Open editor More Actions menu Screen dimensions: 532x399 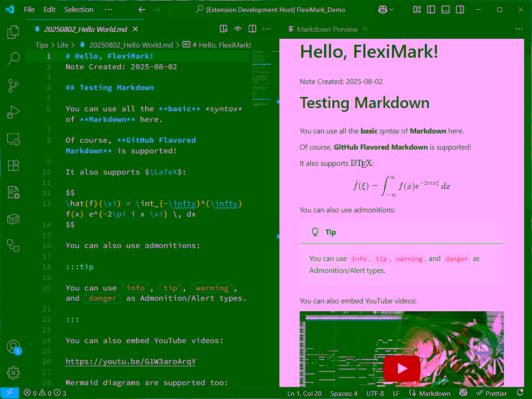pos(266,29)
